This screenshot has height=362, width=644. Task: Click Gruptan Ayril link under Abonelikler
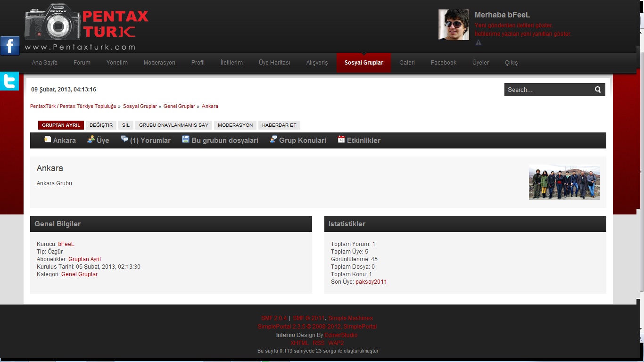coord(84,259)
